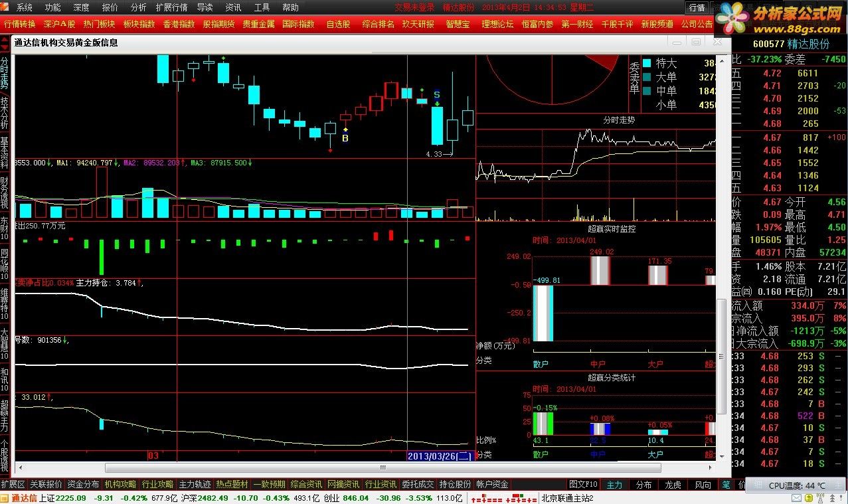This screenshot has width=848, height=504.
Task: Open the 报价 menu
Action: [110, 7]
